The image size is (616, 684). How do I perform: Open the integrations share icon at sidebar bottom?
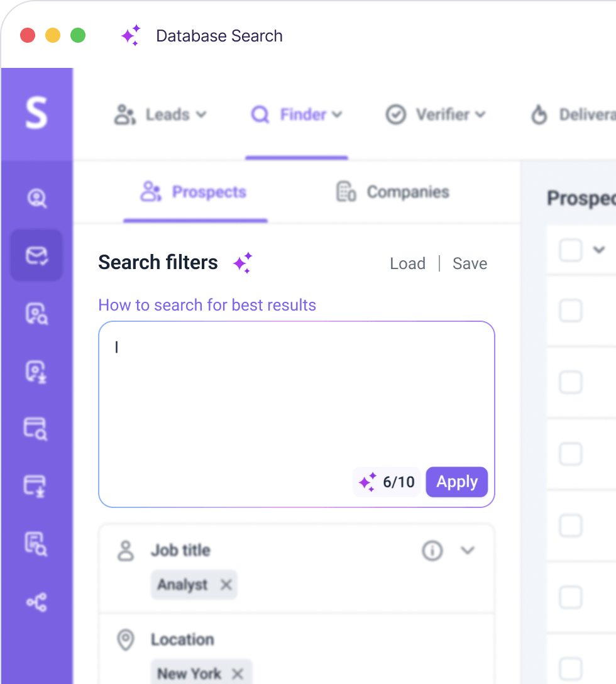(x=38, y=602)
